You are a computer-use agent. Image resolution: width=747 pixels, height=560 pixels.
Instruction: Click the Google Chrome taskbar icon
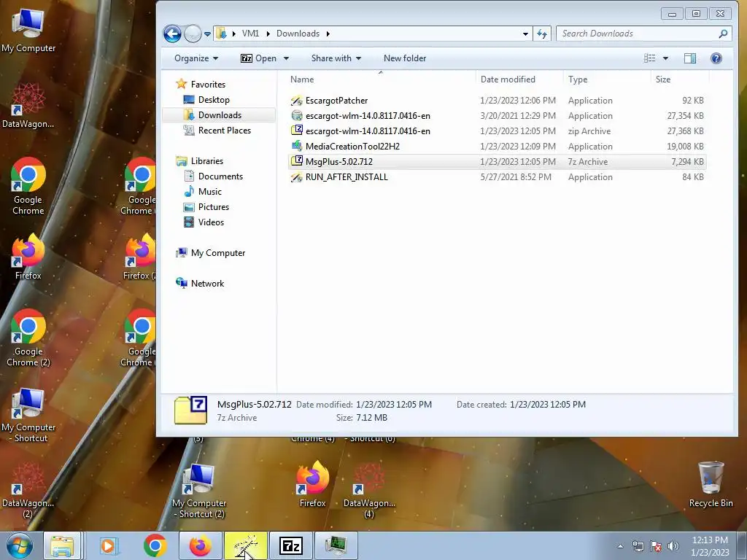click(155, 545)
